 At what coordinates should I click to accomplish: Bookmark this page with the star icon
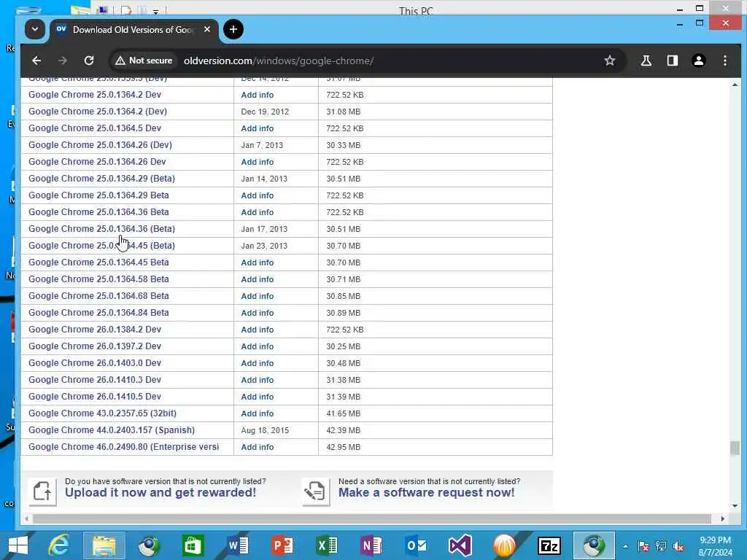pyautogui.click(x=610, y=61)
